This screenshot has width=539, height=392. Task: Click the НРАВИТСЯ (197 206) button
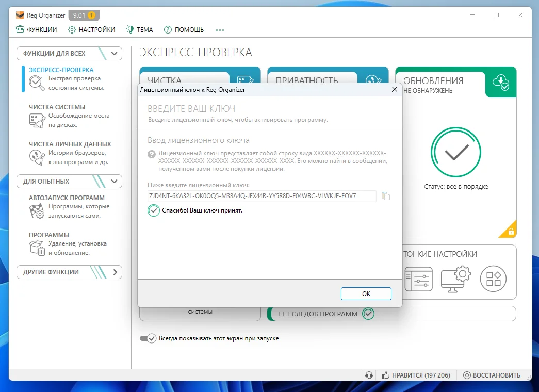[x=416, y=375]
